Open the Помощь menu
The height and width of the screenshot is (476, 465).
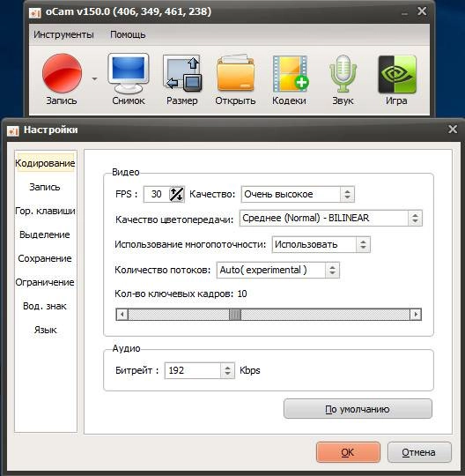128,34
